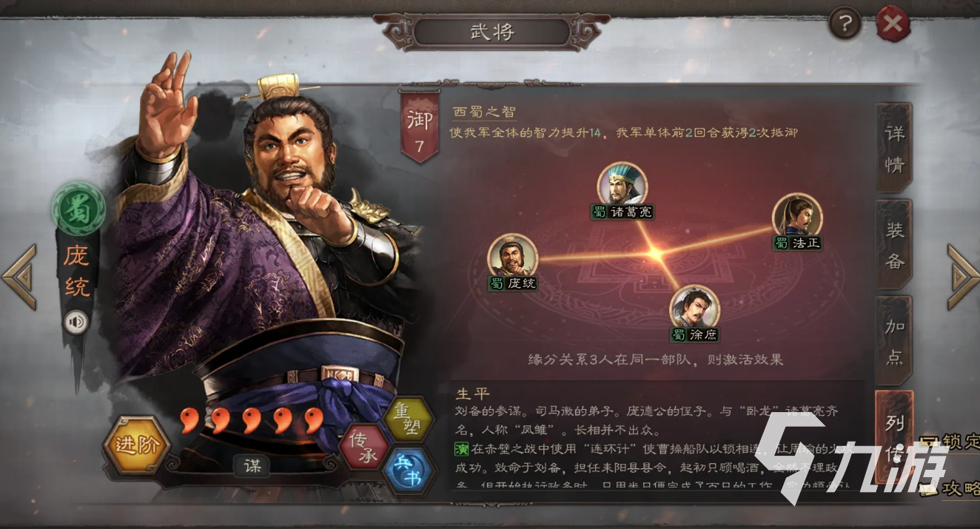Screen dimensions: 980x529
Task: Click the 进阶 hexagon button
Action: 137,445
